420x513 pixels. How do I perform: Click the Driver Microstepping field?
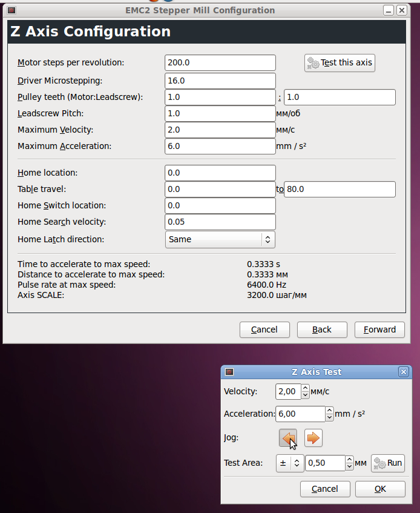tap(220, 81)
